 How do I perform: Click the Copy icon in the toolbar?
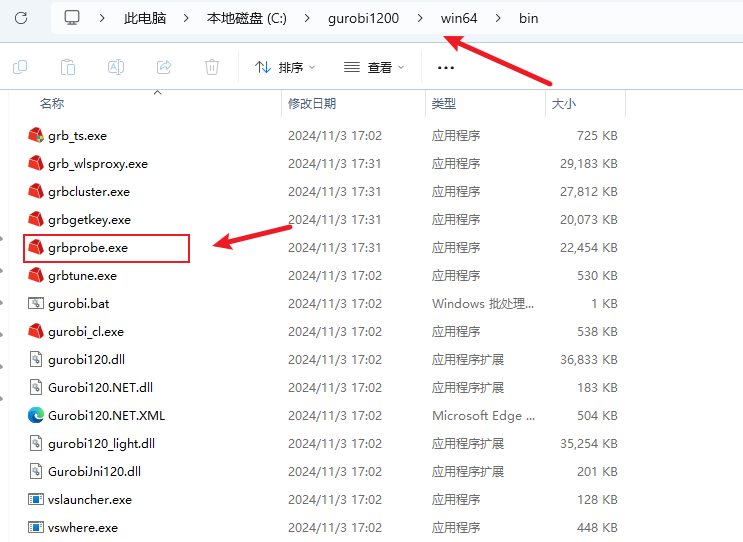[x=20, y=67]
